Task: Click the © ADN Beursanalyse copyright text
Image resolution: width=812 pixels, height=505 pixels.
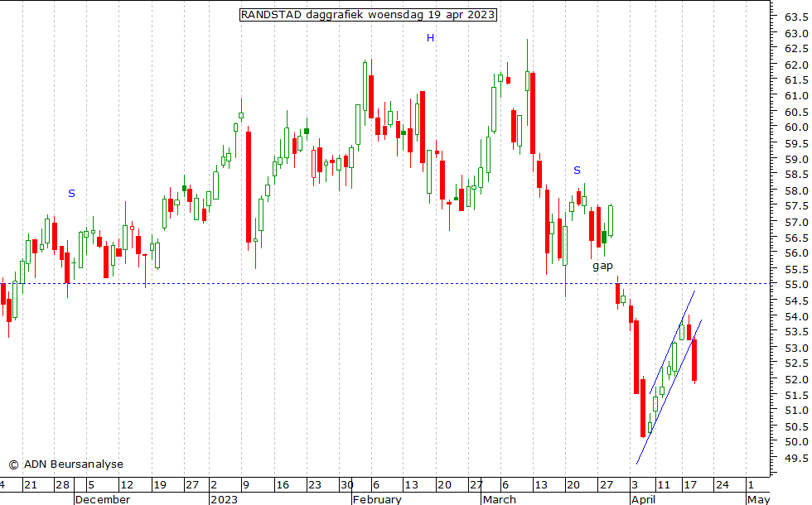Action: click(65, 464)
